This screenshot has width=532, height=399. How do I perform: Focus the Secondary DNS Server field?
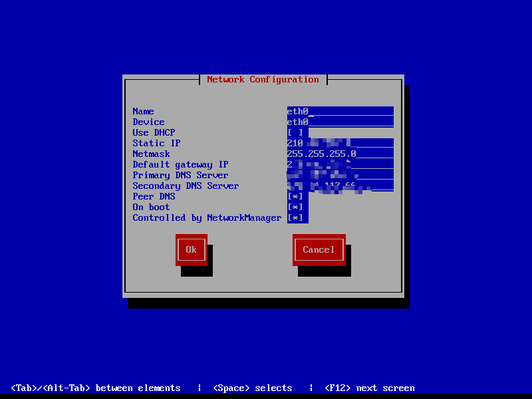point(340,186)
